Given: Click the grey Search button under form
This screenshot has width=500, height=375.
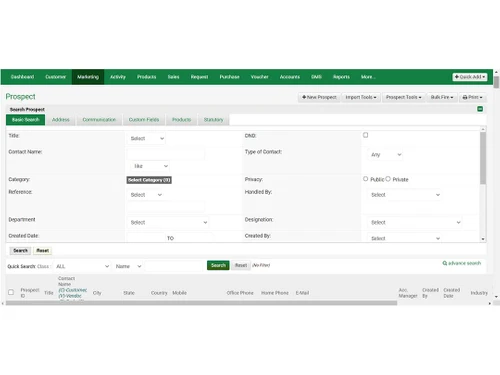Looking at the screenshot, I should tap(20, 251).
